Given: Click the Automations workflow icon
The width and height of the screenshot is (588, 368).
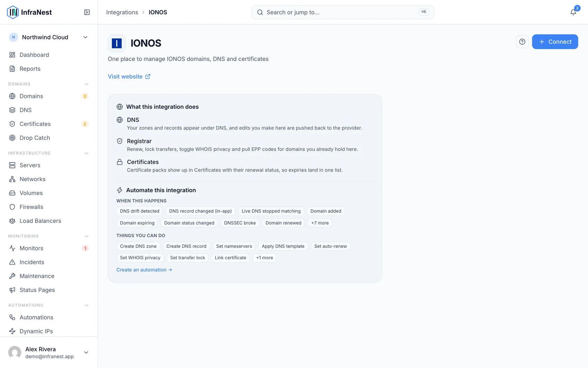Looking at the screenshot, I should pyautogui.click(x=12, y=317).
